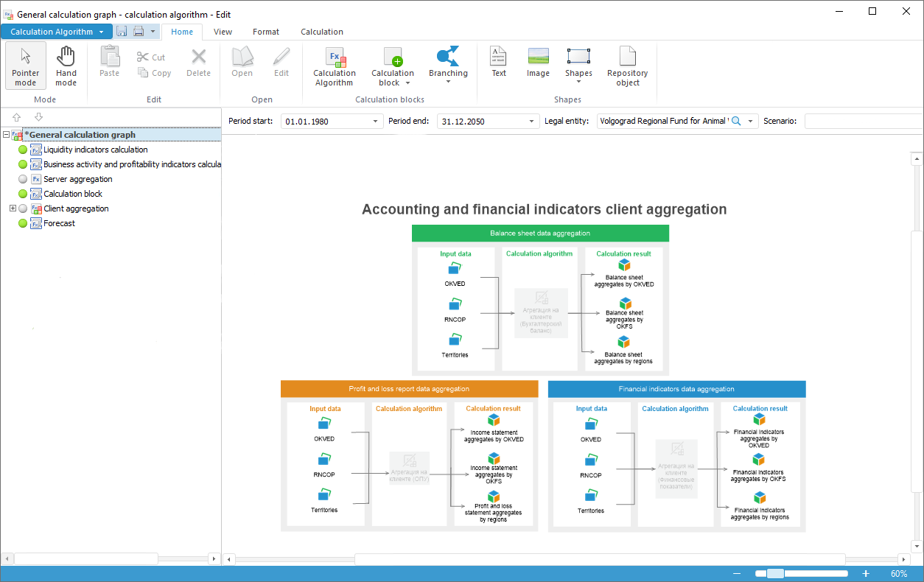This screenshot has width=924, height=582.
Task: Toggle status circle of Calculation block
Action: click(x=23, y=194)
